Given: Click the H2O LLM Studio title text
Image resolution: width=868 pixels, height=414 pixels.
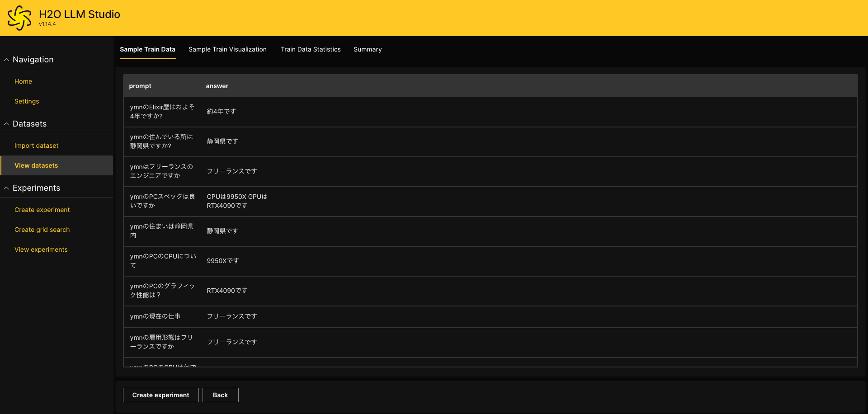Looking at the screenshot, I should point(80,14).
